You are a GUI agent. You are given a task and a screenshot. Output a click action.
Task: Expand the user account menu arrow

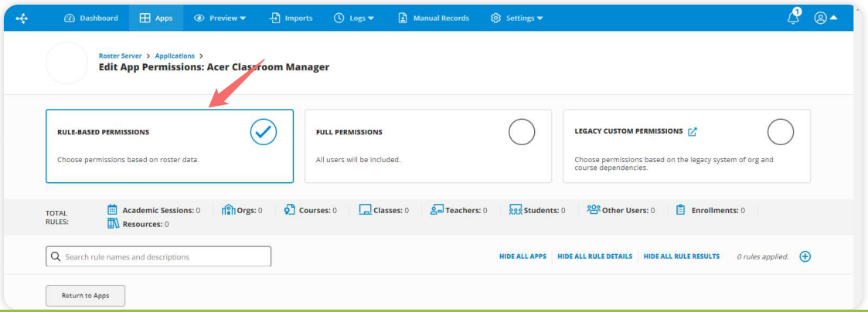[834, 18]
